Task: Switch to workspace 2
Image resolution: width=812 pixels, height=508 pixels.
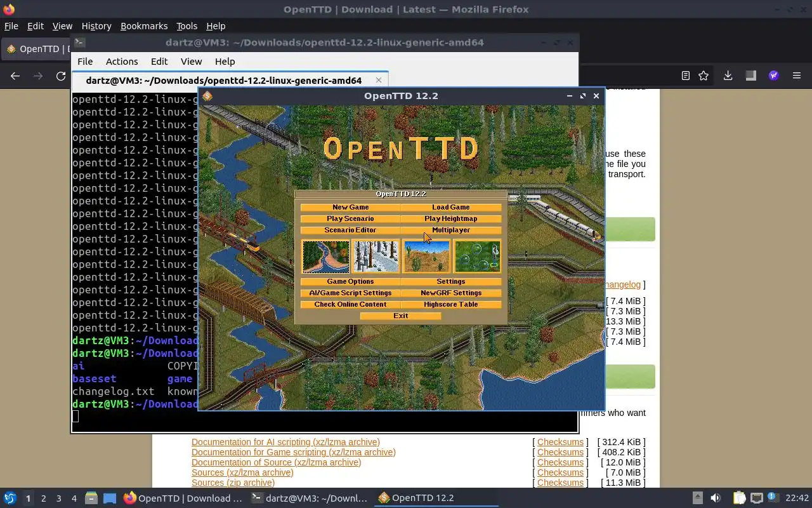Action: click(43, 498)
